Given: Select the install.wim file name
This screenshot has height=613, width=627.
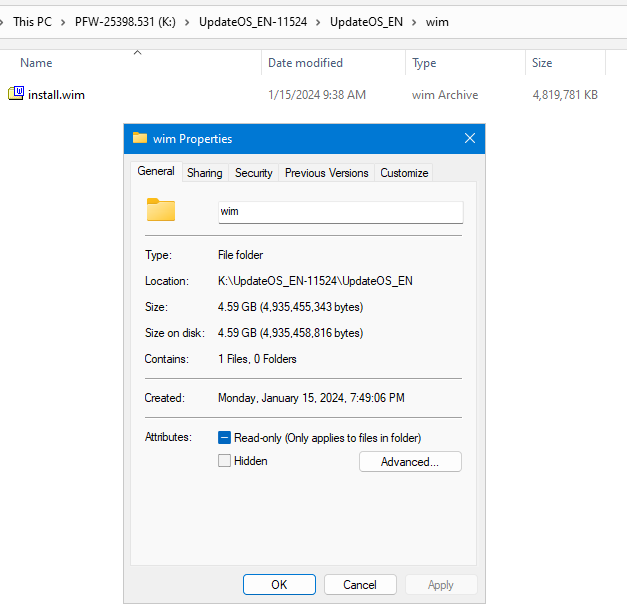Looking at the screenshot, I should click(56, 95).
